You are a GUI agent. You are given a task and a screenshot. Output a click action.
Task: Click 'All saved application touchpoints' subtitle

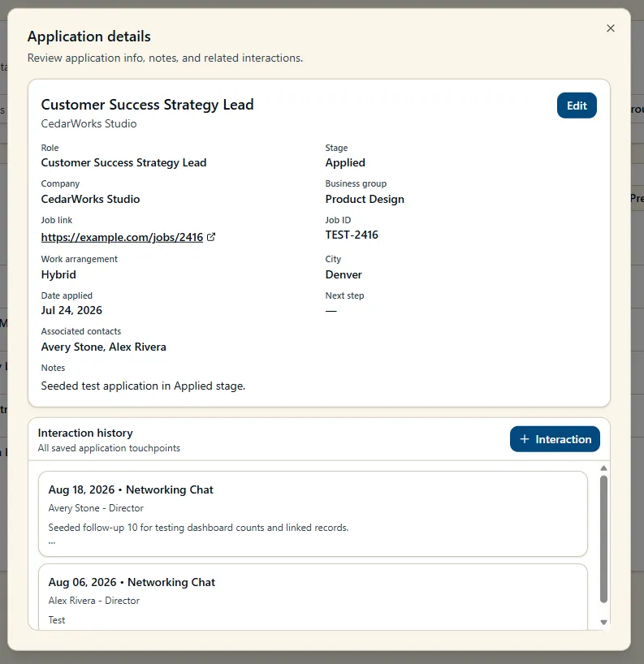click(109, 448)
